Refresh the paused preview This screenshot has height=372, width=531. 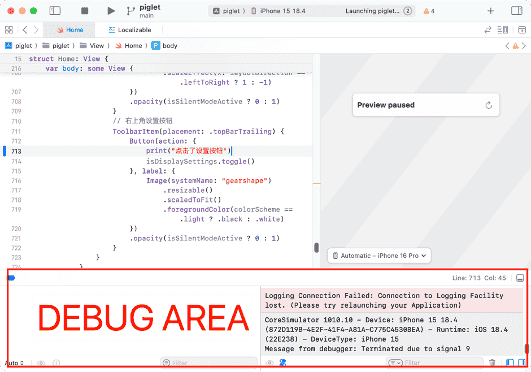(488, 105)
